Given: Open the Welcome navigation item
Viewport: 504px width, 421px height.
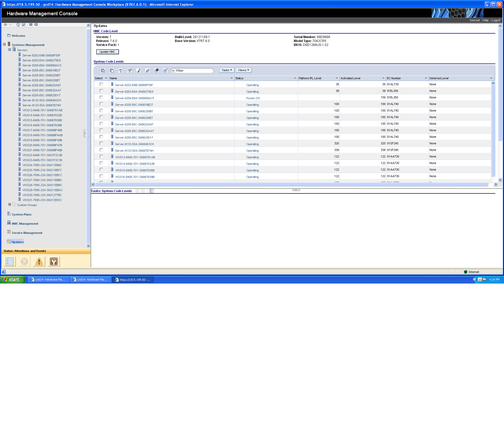Looking at the screenshot, I should click(x=18, y=36).
